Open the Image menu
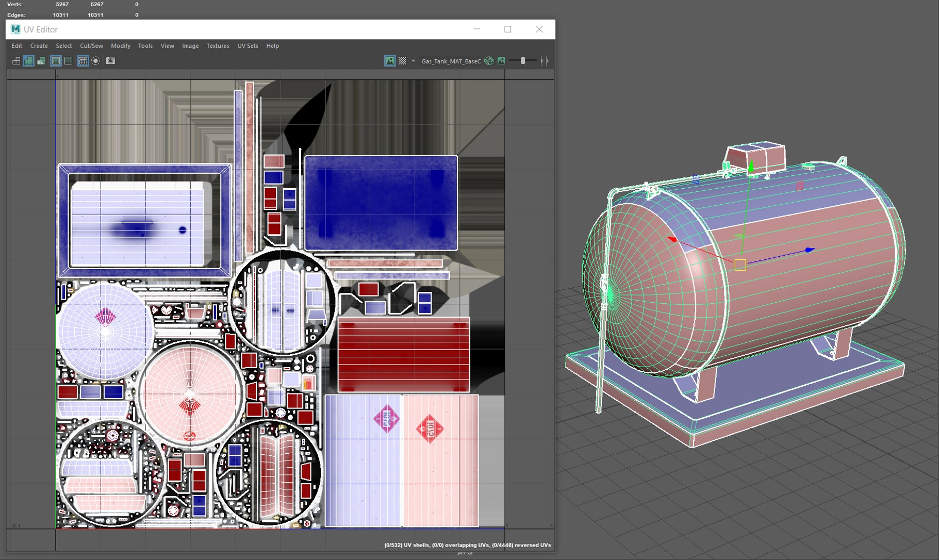 point(190,46)
